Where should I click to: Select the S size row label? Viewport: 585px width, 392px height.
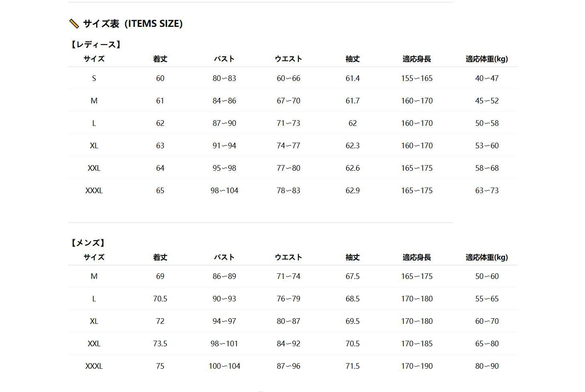point(94,79)
